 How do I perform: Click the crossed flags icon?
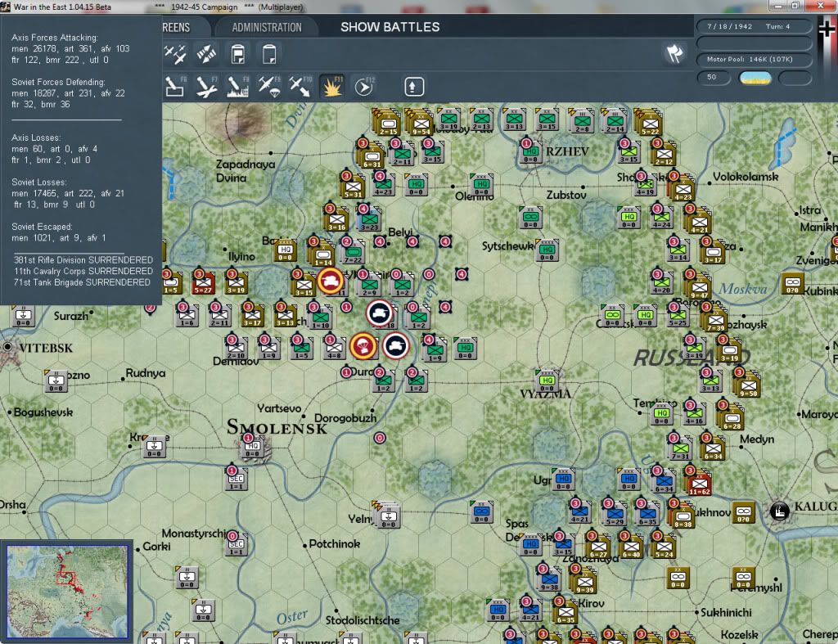pos(674,53)
